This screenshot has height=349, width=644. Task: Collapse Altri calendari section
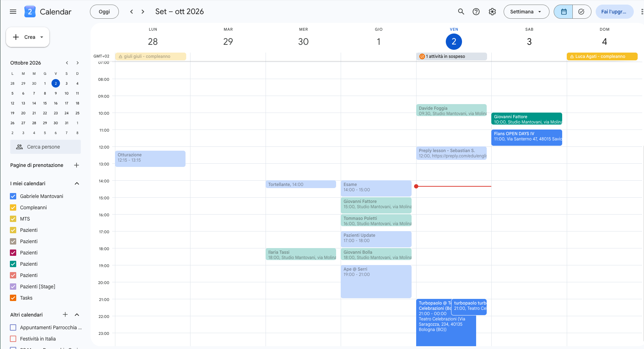pyautogui.click(x=77, y=314)
